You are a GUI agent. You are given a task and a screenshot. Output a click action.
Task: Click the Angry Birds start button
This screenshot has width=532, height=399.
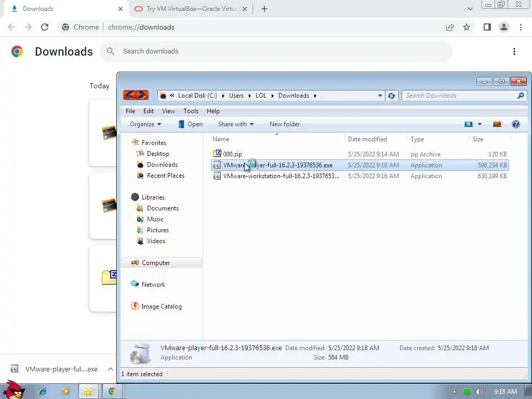tap(13, 390)
